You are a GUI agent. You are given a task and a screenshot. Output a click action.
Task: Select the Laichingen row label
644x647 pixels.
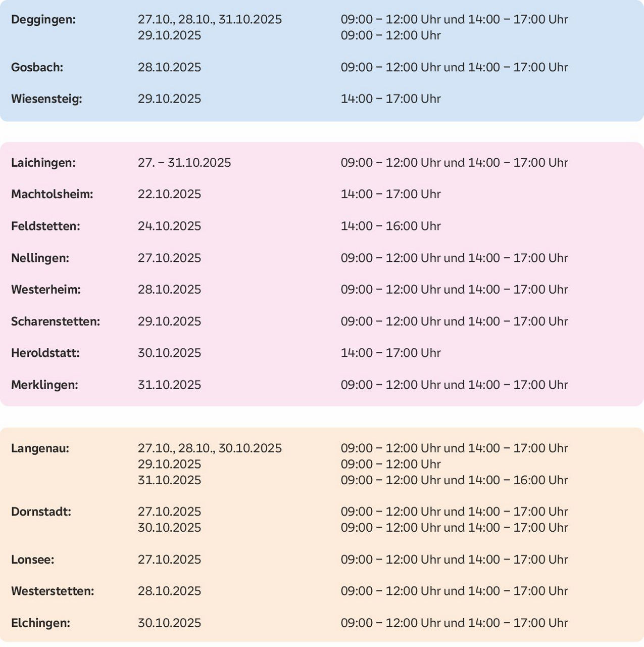[x=43, y=163]
